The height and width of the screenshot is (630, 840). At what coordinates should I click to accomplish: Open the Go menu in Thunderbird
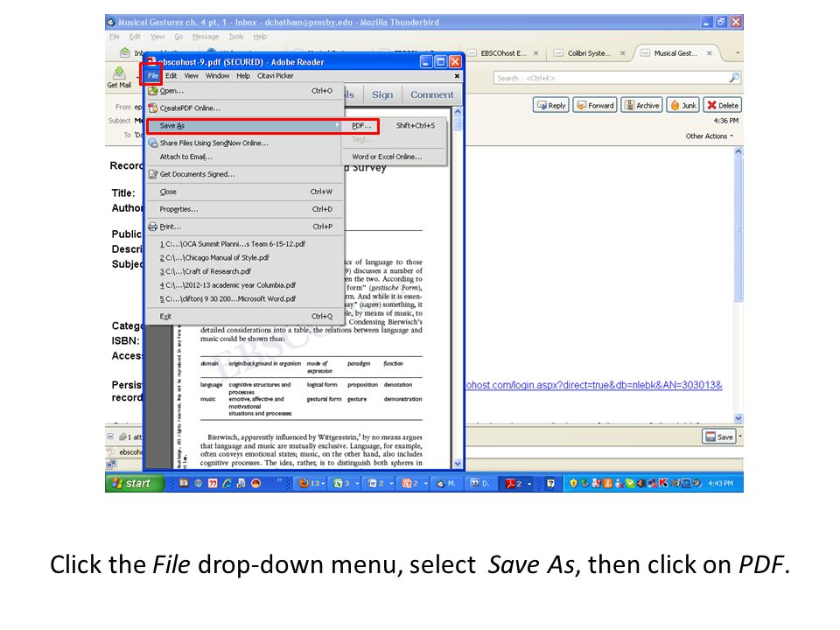[x=178, y=37]
